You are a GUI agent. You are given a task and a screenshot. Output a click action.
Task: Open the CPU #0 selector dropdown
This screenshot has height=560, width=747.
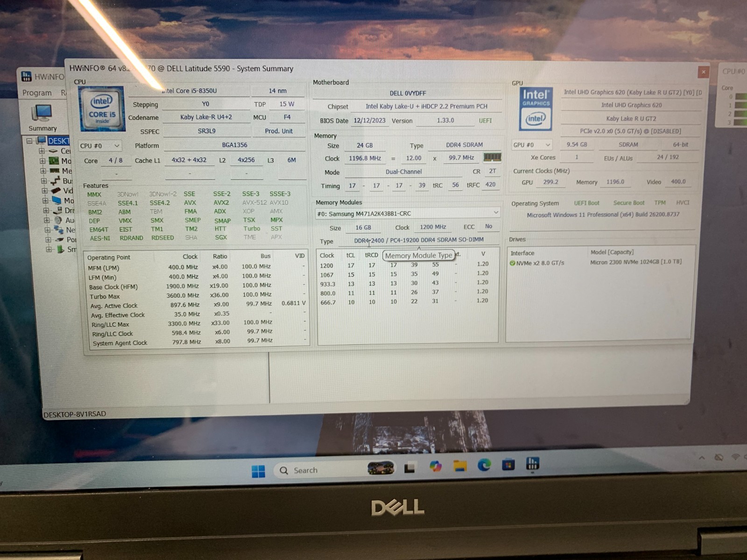(100, 146)
